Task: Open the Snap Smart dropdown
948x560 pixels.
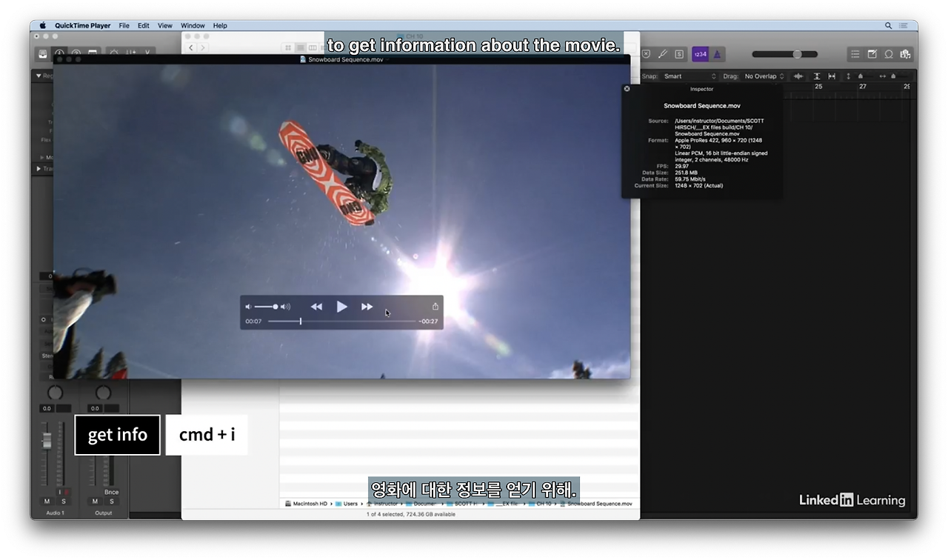Action: click(690, 76)
